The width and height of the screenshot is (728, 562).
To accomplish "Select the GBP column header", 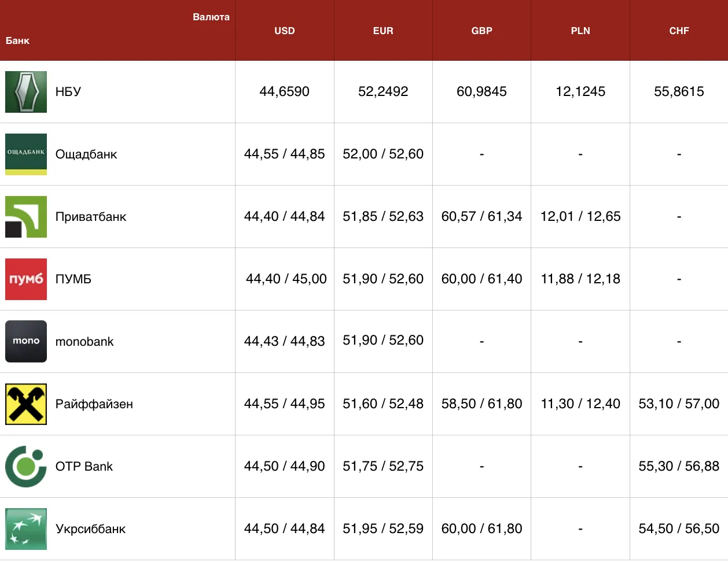I will pos(482,31).
